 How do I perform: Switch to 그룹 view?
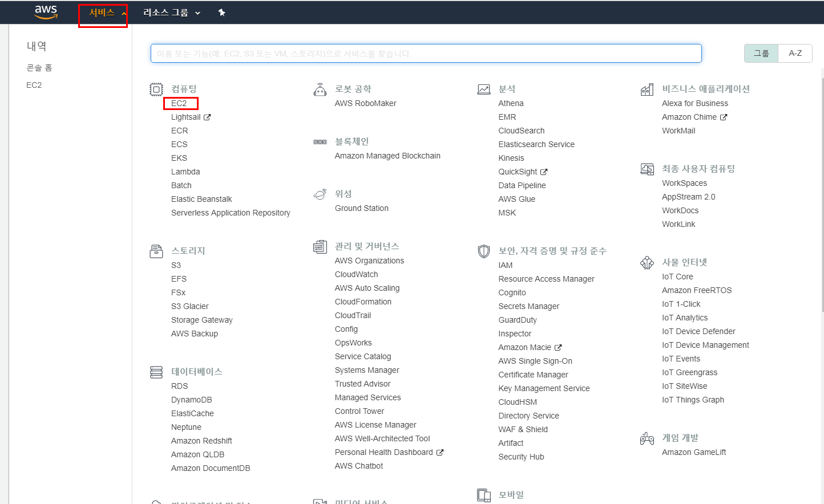(x=761, y=53)
